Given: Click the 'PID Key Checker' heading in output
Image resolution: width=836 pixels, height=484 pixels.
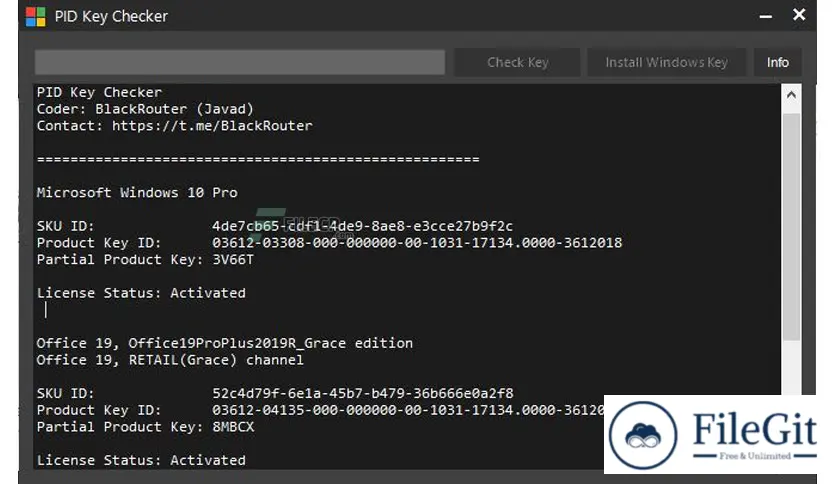Looking at the screenshot, I should [x=99, y=92].
